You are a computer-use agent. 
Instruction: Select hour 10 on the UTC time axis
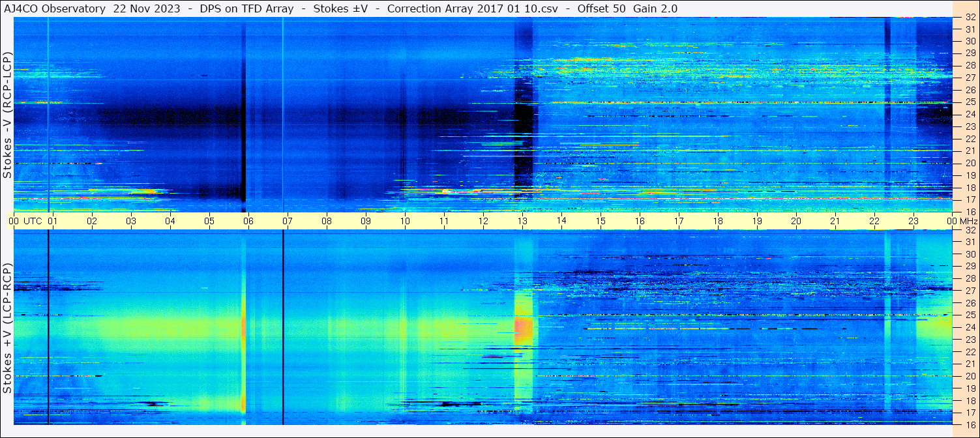point(405,221)
